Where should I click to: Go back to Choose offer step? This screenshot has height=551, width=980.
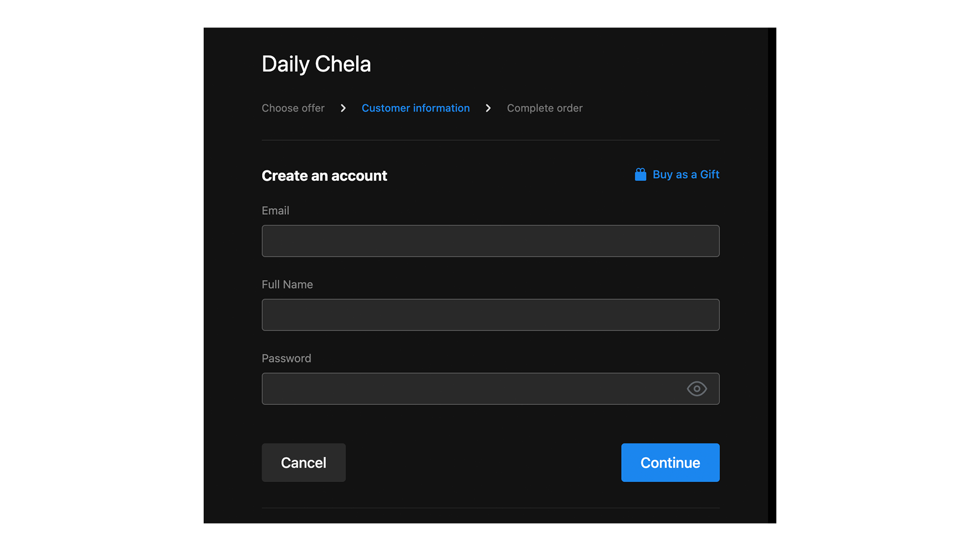tap(293, 108)
